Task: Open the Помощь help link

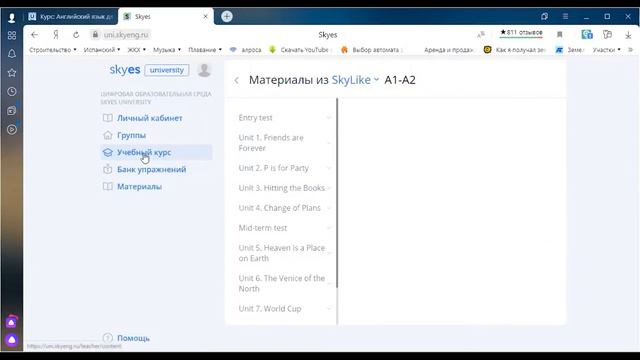Action: point(133,338)
